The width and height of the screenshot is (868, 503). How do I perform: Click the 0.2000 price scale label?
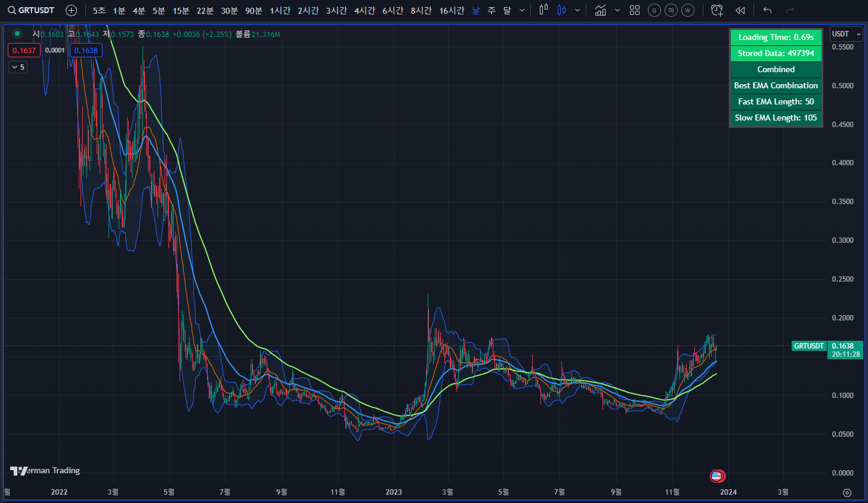point(843,318)
